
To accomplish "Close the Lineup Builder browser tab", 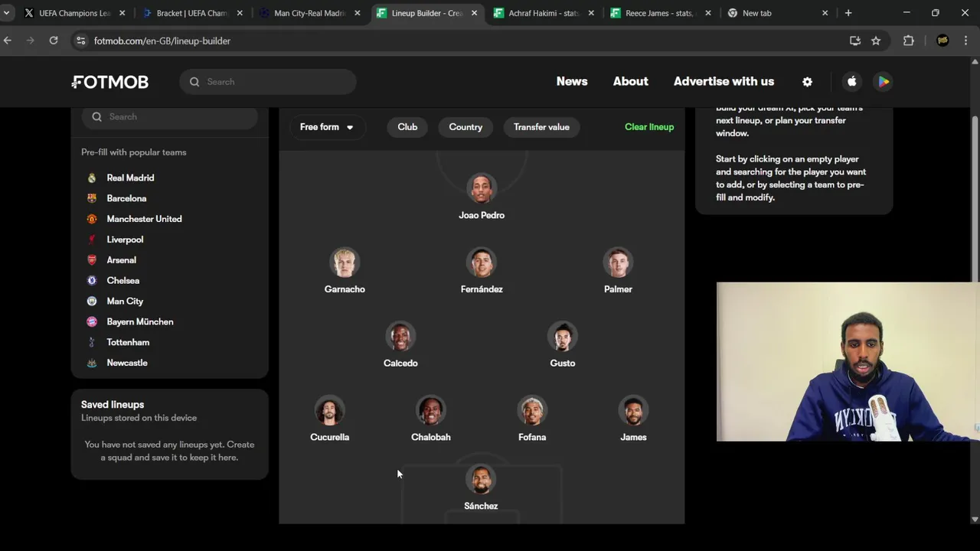I will click(474, 13).
